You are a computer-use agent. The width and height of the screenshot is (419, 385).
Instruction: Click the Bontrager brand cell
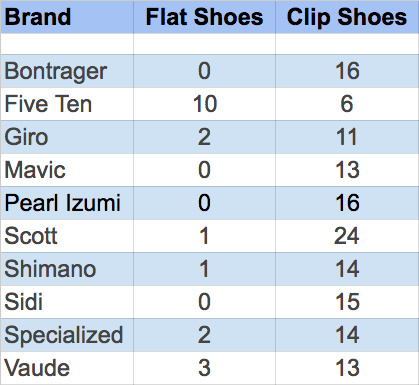67,71
